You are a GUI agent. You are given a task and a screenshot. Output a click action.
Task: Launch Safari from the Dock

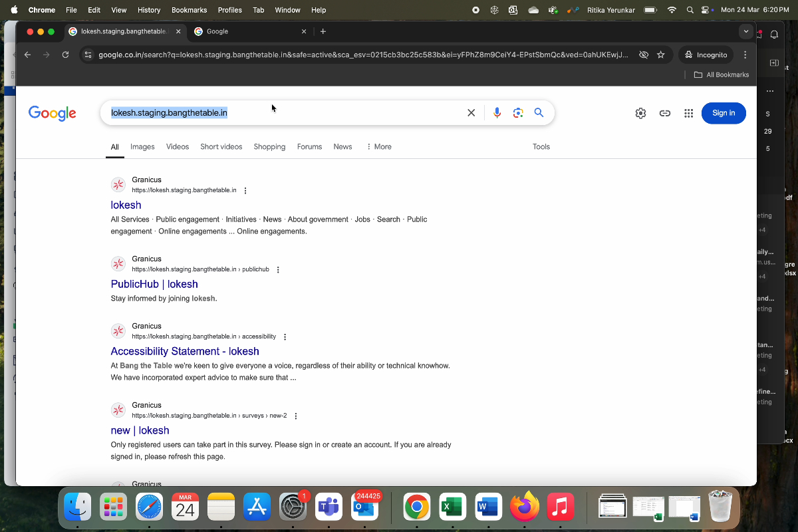(149, 508)
